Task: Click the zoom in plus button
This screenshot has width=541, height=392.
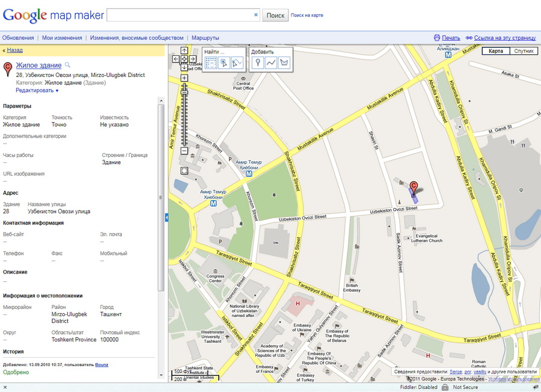Action: [185, 78]
